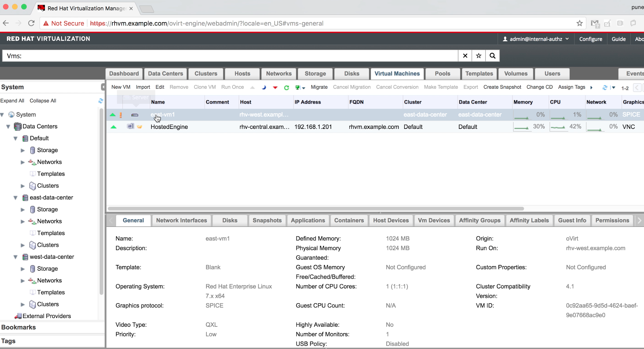The height and width of the screenshot is (349, 644).
Task: Collapse the Default data center node
Action: pyautogui.click(x=15, y=138)
